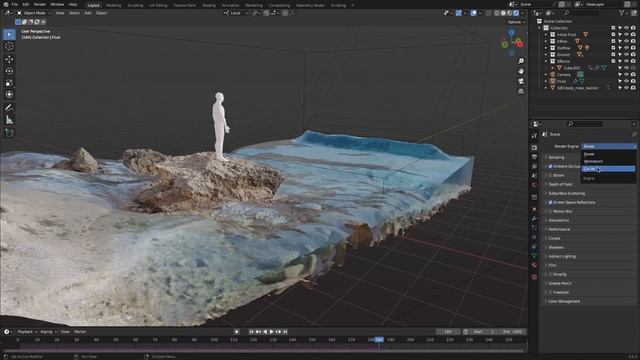Choose Cycles from Render Engine list
The width and height of the screenshot is (640, 360).
click(x=608, y=169)
